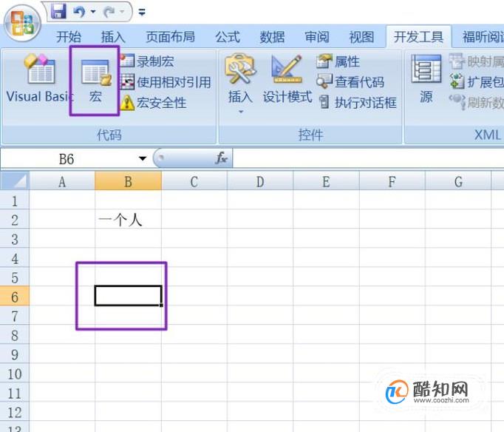This screenshot has height=432, width=504.
Task: Open the 公式 tab
Action: 228,37
